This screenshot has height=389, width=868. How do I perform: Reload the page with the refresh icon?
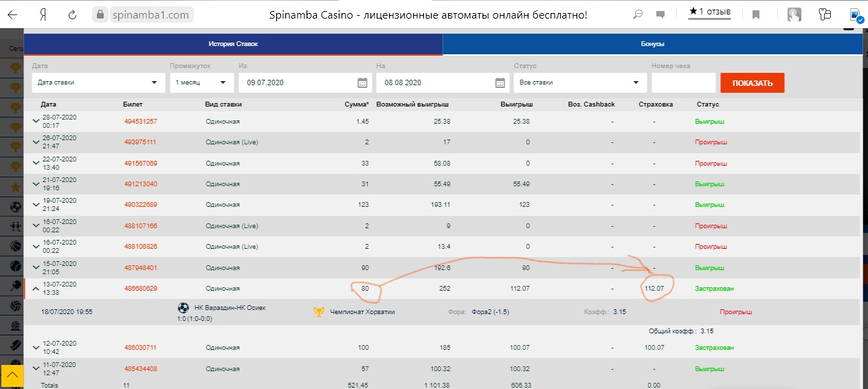point(73,14)
